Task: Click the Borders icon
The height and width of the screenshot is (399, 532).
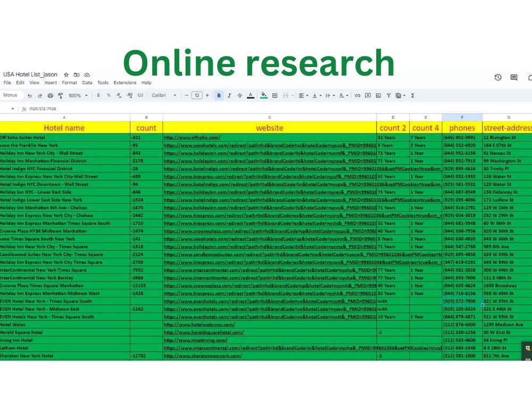Action: click(275, 95)
